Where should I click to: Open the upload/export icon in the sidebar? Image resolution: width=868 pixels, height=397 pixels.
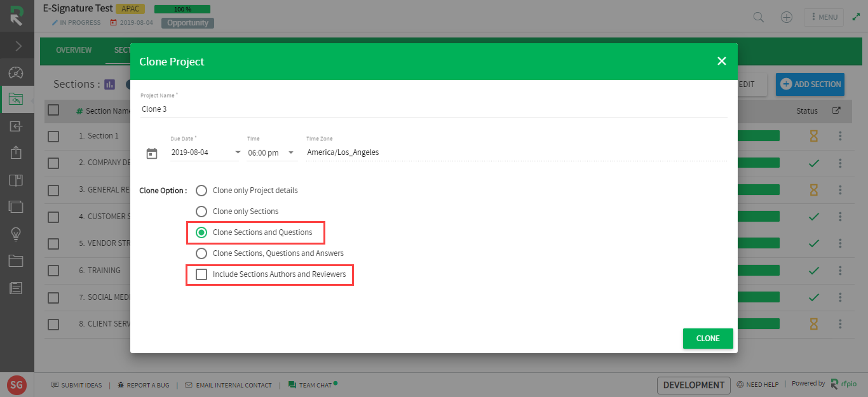(x=17, y=153)
